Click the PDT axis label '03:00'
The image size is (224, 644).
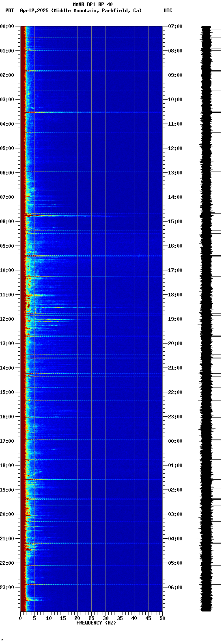pos(7,100)
